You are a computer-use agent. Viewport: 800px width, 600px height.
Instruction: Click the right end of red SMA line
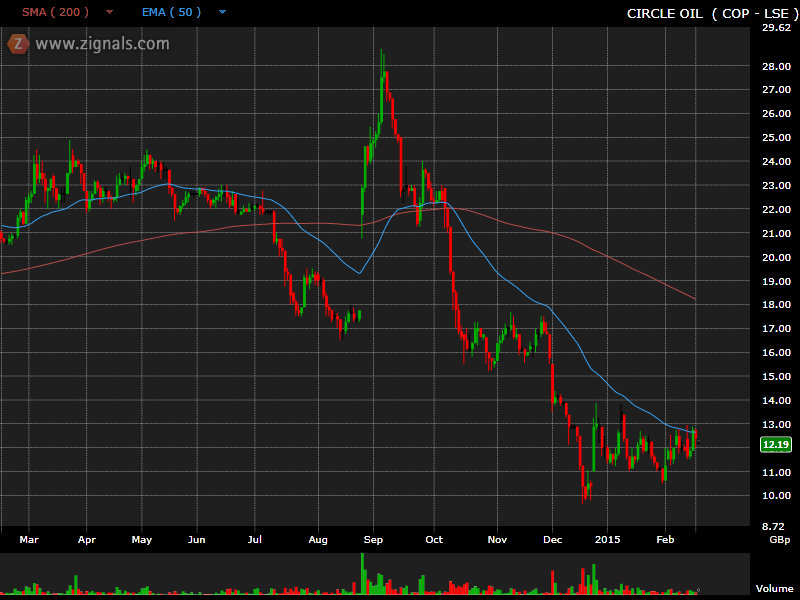695,299
